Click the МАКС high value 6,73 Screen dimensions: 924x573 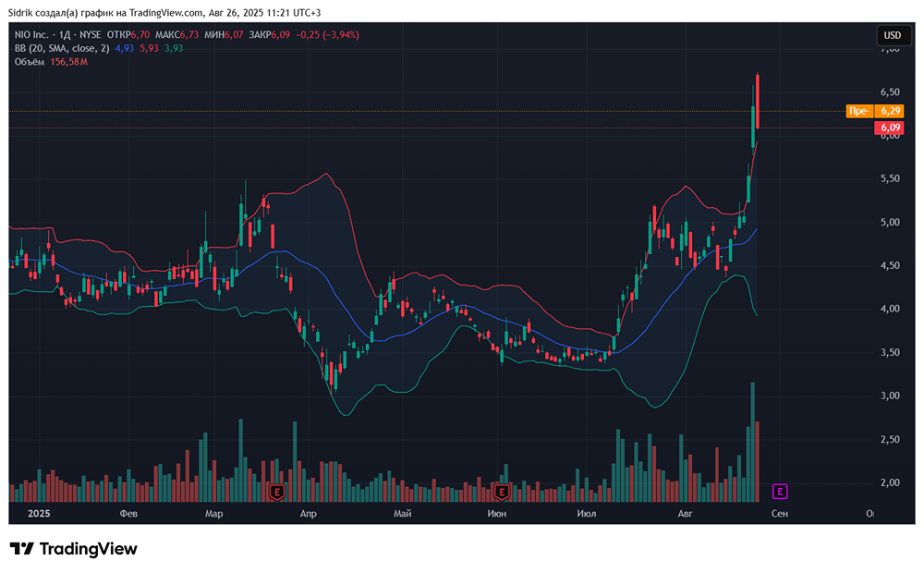click(189, 35)
